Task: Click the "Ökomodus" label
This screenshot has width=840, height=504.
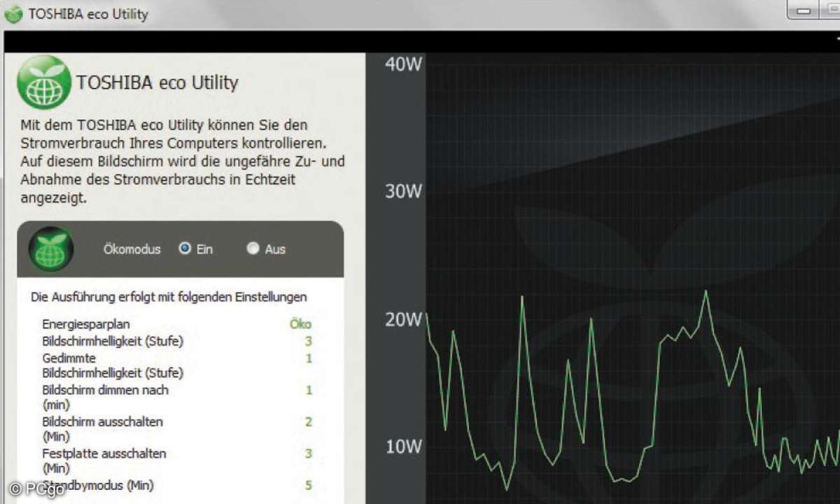Action: click(x=132, y=249)
